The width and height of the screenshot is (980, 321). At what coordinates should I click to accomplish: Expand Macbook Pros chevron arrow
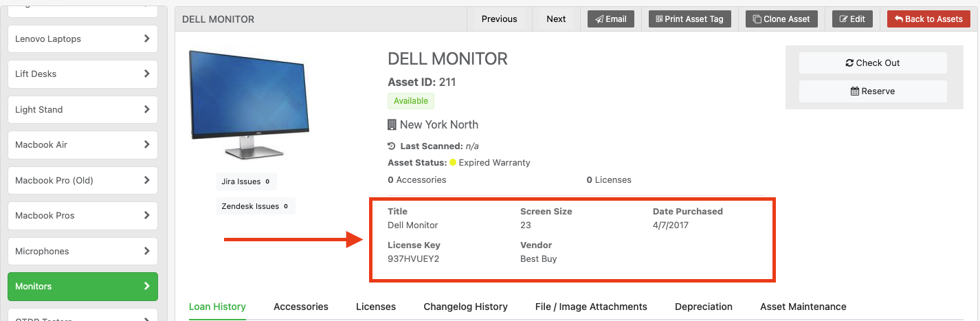click(146, 216)
